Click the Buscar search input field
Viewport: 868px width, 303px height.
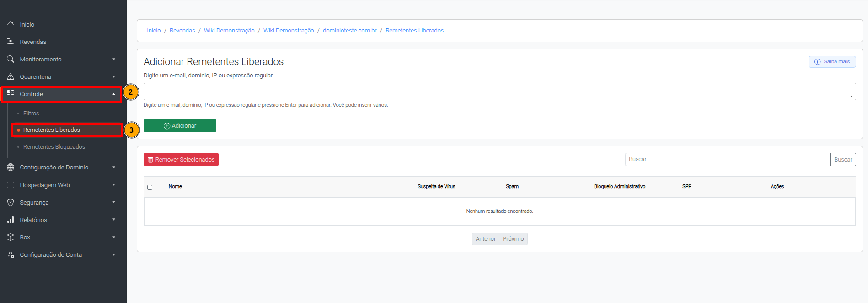pos(728,160)
